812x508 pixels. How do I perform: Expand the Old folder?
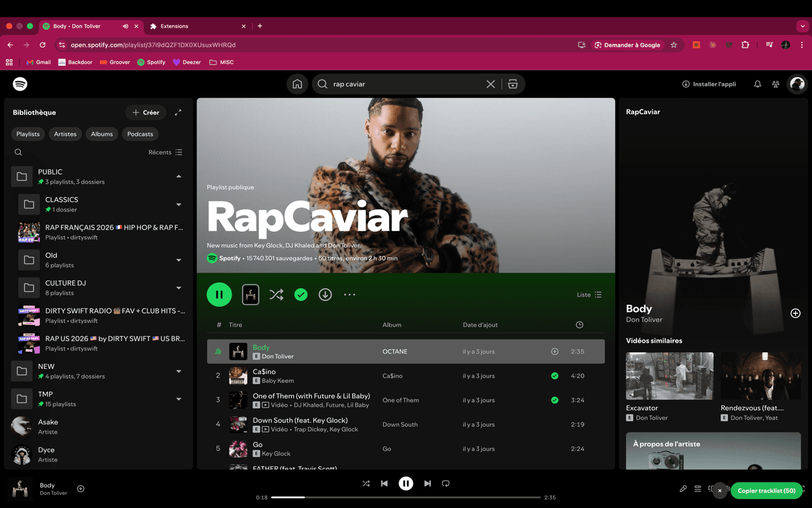click(x=178, y=260)
